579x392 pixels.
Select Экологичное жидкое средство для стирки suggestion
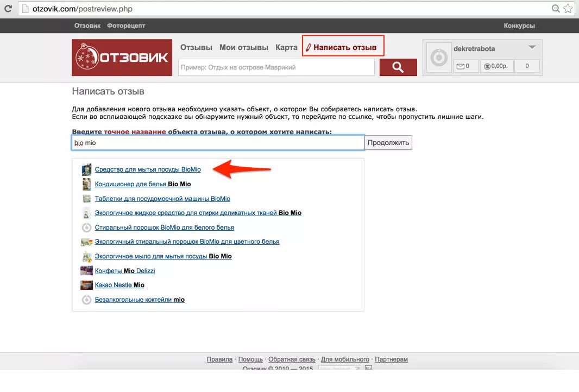point(198,213)
